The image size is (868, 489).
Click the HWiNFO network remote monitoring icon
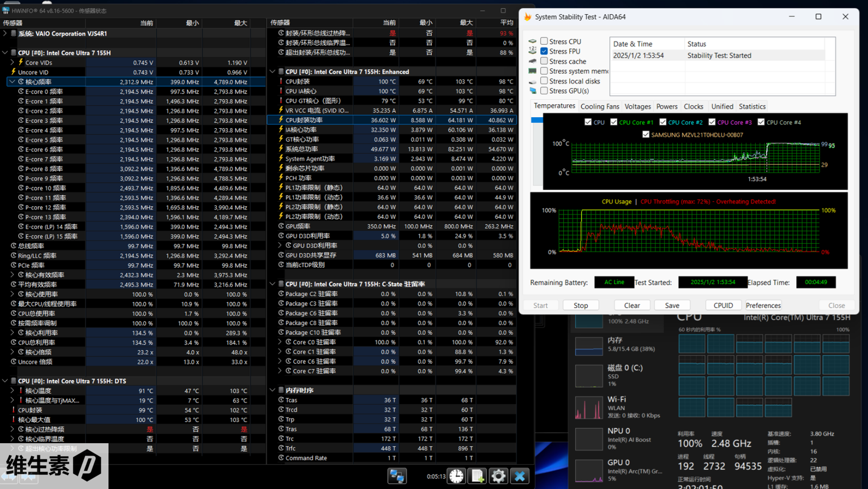coord(397,476)
